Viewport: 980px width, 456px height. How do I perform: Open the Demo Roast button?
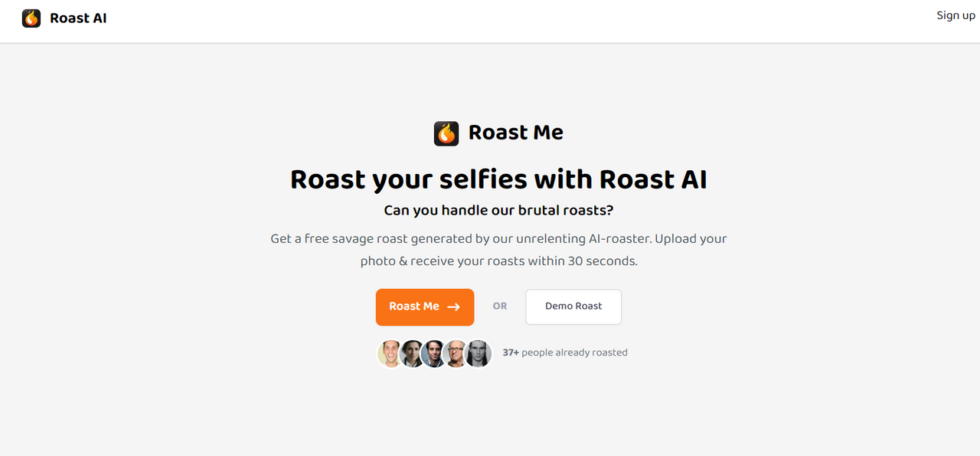(573, 307)
